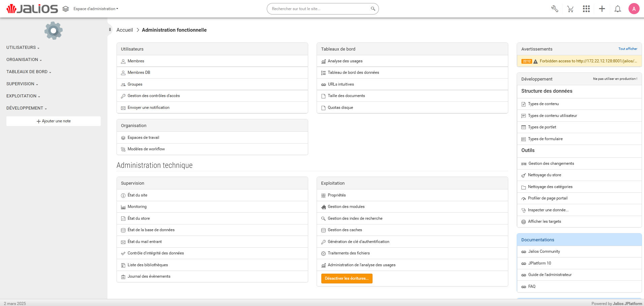
Task: Click the administration gear logo in the sidebar
Action: tap(53, 31)
